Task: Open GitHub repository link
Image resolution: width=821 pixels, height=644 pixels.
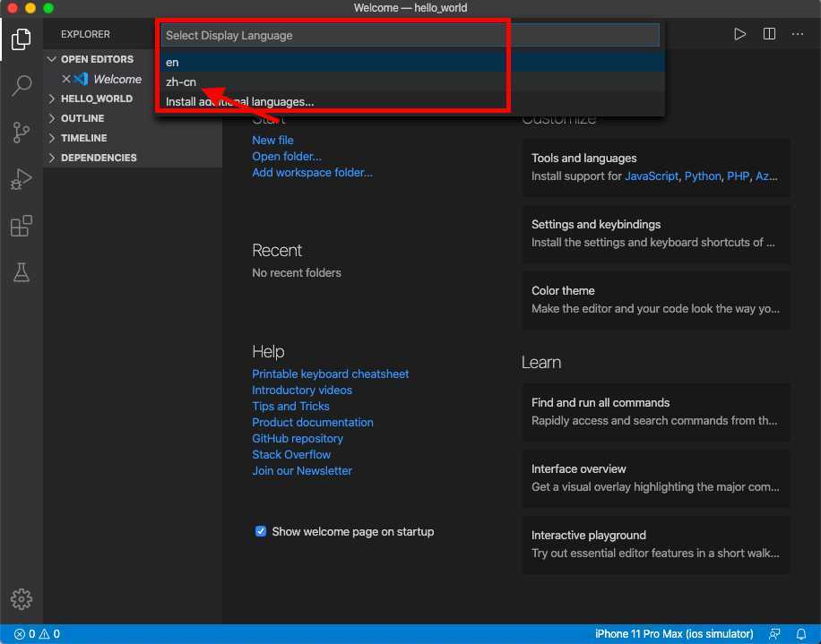Action: [x=298, y=439]
